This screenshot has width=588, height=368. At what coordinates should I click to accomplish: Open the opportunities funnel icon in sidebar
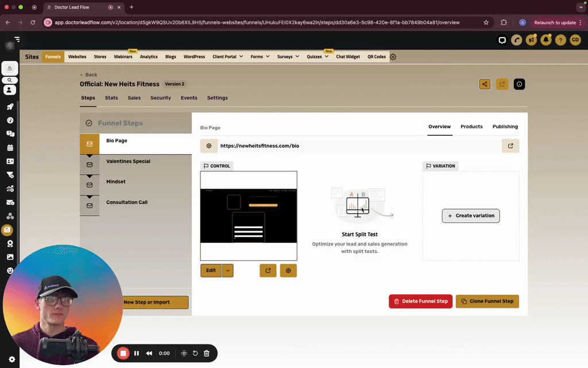pyautogui.click(x=10, y=175)
